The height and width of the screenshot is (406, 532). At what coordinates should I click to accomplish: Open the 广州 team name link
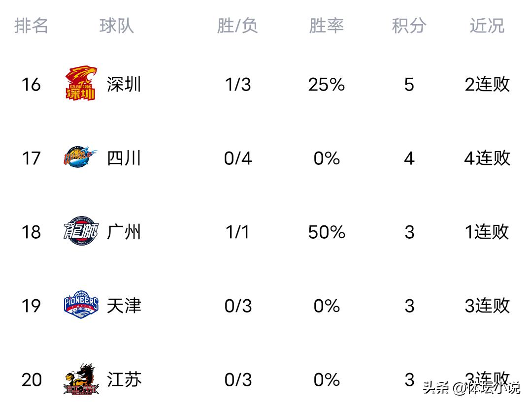tap(124, 232)
